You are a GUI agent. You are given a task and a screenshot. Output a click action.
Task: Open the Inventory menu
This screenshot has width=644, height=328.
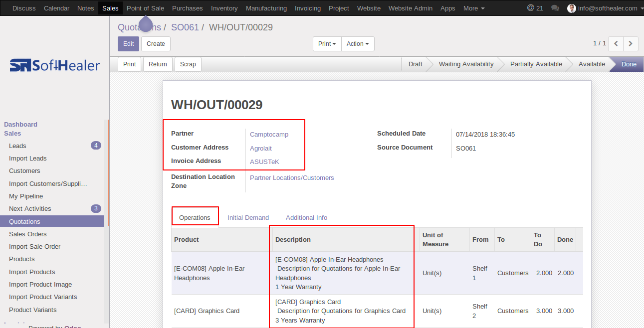[x=224, y=8]
